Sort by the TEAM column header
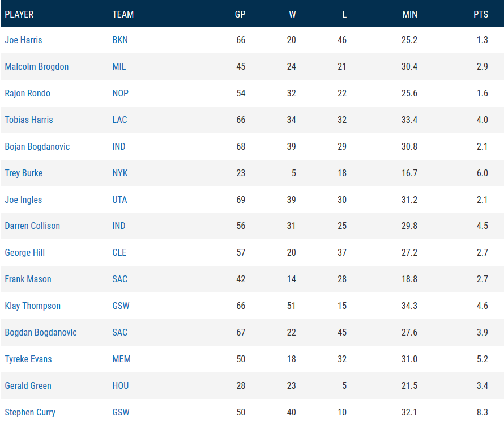 [123, 14]
